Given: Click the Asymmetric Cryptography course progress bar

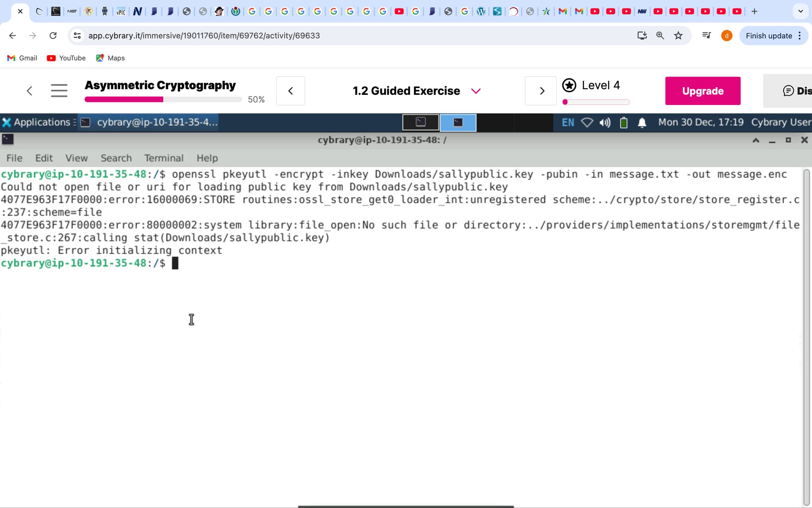Looking at the screenshot, I should point(163,99).
